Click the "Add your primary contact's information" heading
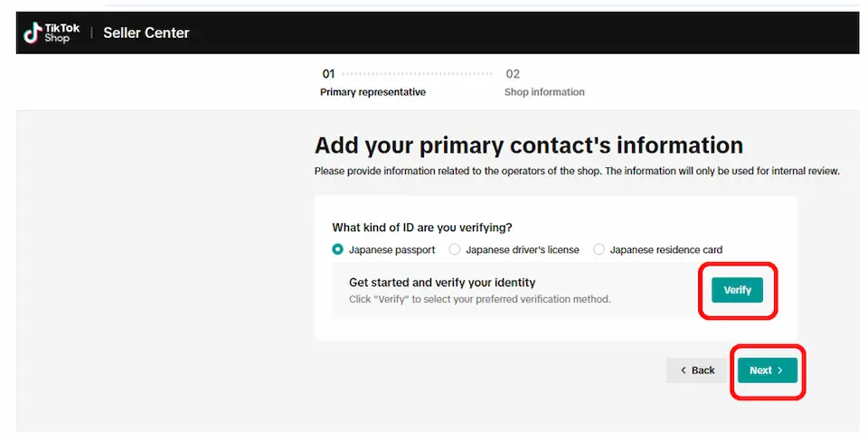Viewport: 868px width, 440px height. [x=529, y=145]
